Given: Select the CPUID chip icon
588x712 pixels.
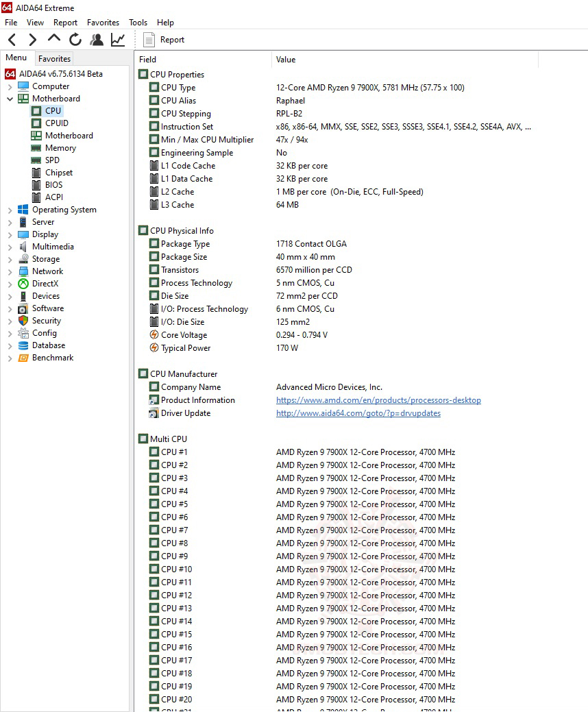Looking at the screenshot, I should click(x=36, y=123).
